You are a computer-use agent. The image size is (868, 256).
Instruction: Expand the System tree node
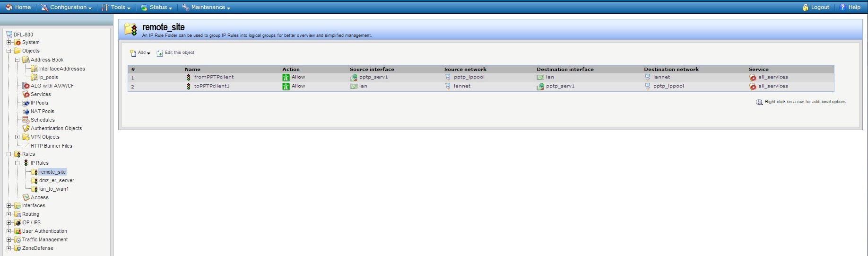(x=9, y=42)
